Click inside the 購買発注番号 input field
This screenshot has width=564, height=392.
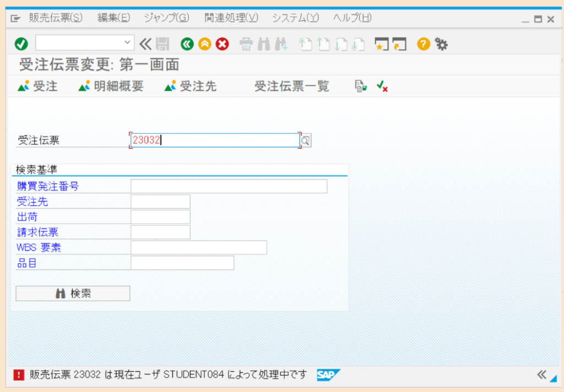tap(228, 186)
